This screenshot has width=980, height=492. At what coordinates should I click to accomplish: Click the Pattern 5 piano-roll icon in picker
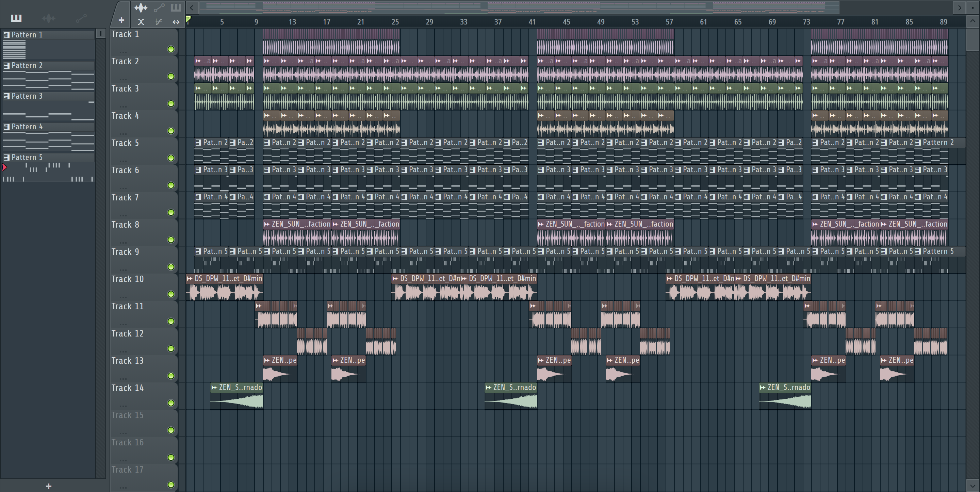[x=6, y=157]
